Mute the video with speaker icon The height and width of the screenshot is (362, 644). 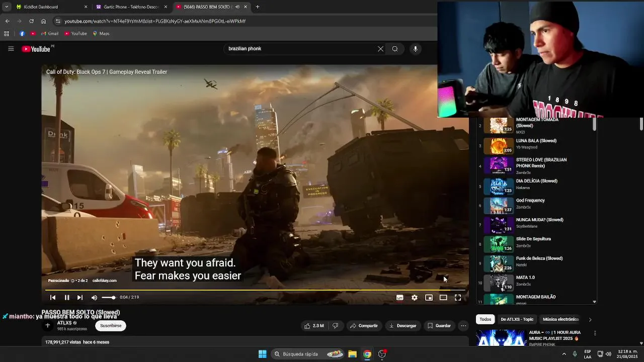tap(94, 298)
